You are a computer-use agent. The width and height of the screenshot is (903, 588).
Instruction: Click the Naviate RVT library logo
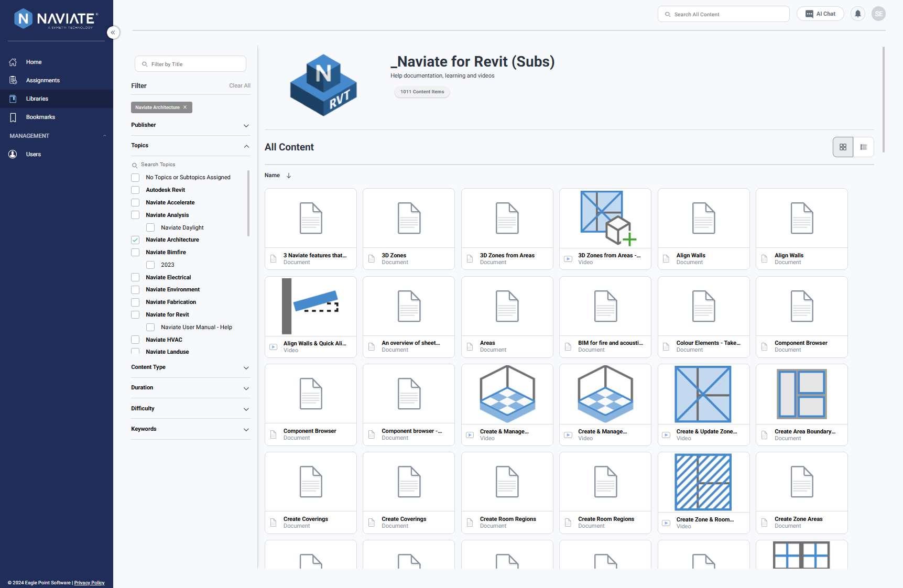coord(323,85)
